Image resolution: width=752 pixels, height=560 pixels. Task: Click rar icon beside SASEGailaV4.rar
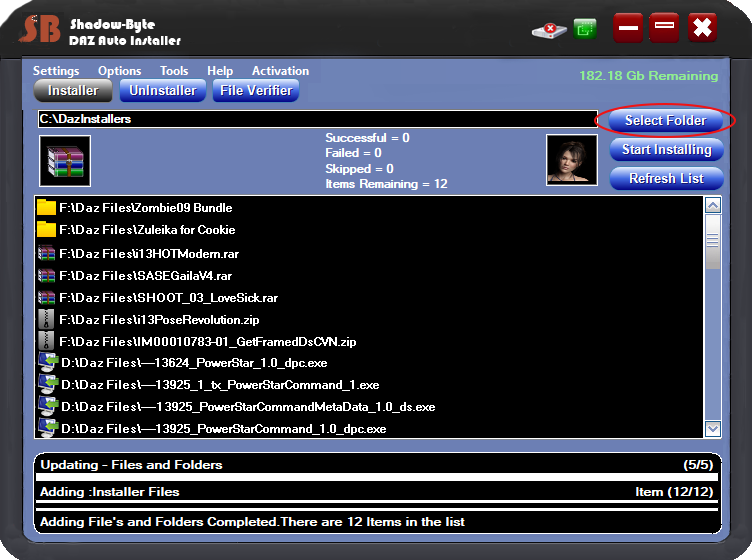point(46,276)
